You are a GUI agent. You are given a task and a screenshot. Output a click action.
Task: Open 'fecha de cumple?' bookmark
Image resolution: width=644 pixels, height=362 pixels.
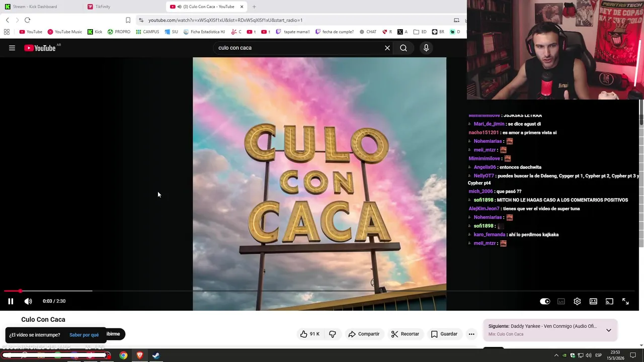pos(334,32)
